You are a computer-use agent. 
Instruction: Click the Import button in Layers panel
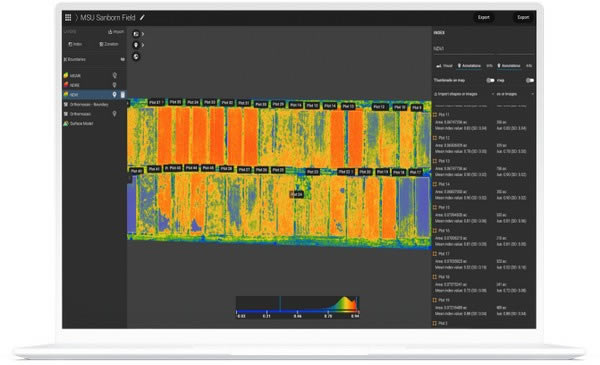point(116,32)
